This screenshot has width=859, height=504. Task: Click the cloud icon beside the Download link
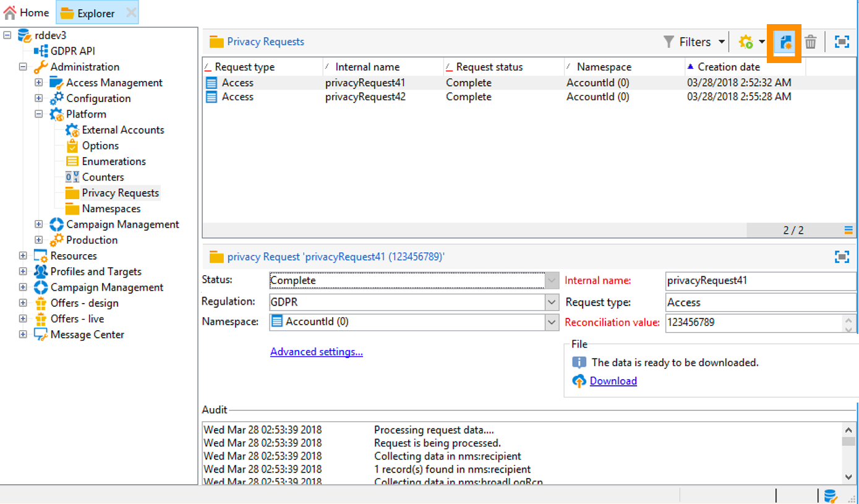579,381
